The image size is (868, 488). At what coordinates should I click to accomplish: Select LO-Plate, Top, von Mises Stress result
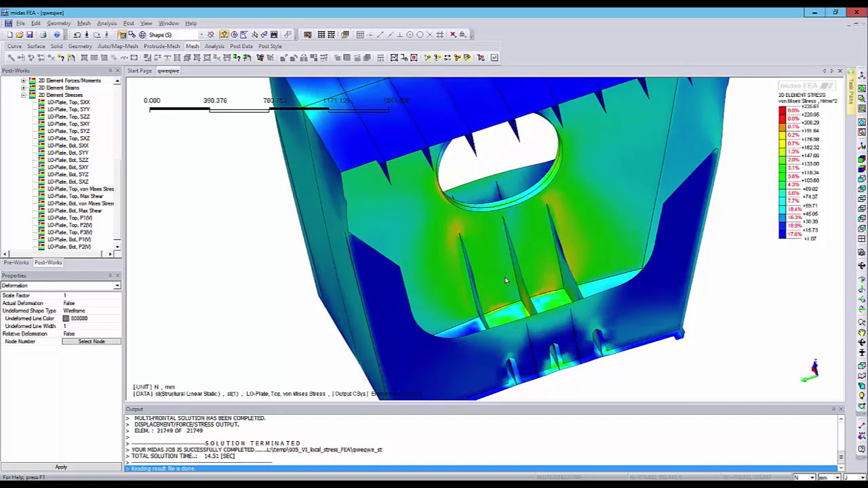[x=80, y=189]
